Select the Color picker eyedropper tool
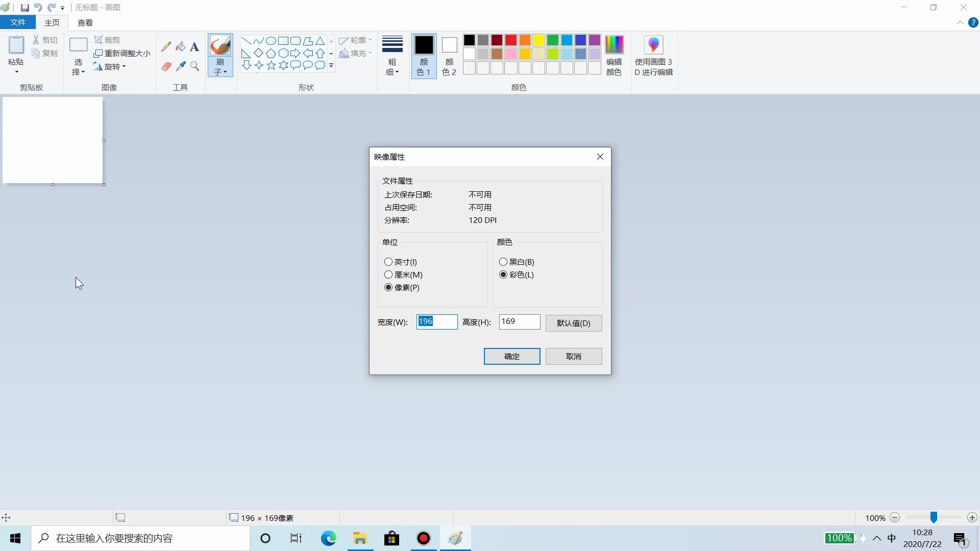980x551 pixels. coord(181,66)
